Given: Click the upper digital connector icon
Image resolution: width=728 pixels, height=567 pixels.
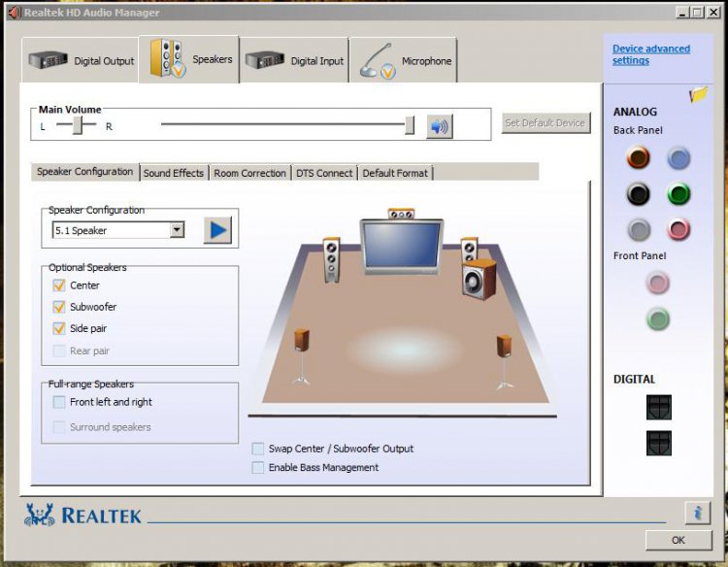Looking at the screenshot, I should (659, 407).
